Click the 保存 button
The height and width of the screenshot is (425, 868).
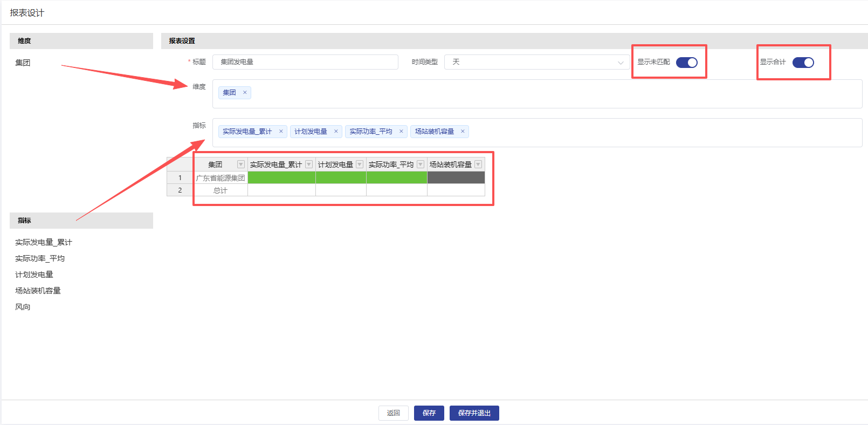click(429, 413)
